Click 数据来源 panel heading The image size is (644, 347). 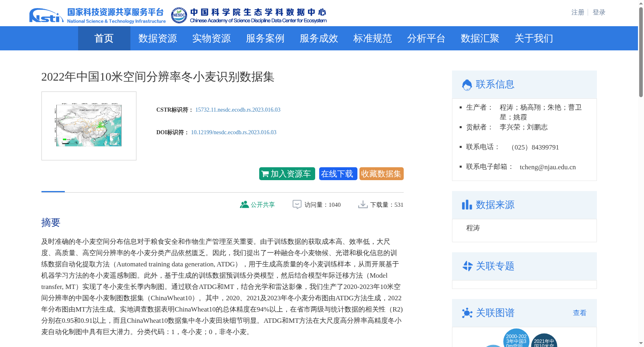click(495, 205)
